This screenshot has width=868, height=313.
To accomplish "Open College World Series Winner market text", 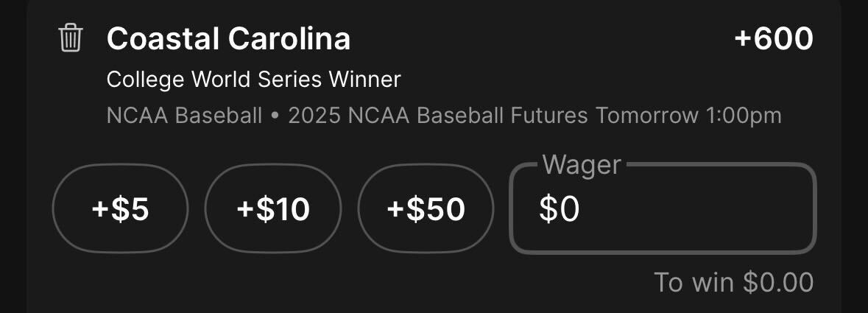I will pos(253,80).
